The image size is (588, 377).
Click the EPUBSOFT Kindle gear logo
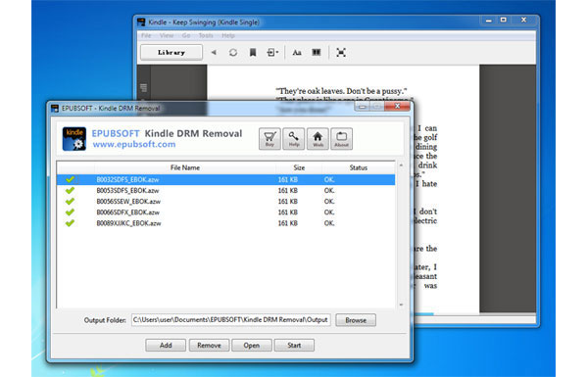tap(74, 139)
